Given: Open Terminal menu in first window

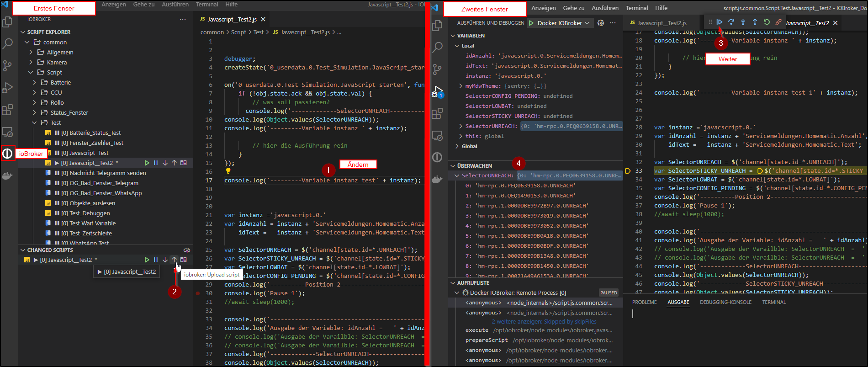Looking at the screenshot, I should (x=207, y=4).
